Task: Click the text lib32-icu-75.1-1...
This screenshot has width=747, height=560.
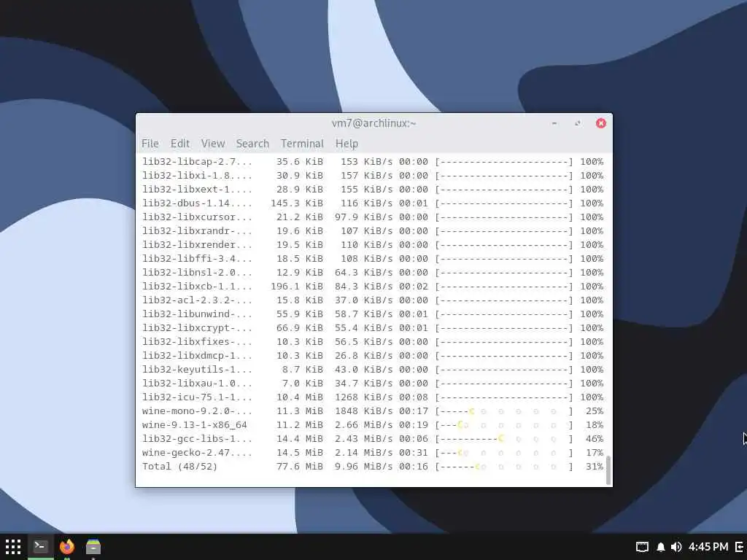Action: pyautogui.click(x=188, y=397)
